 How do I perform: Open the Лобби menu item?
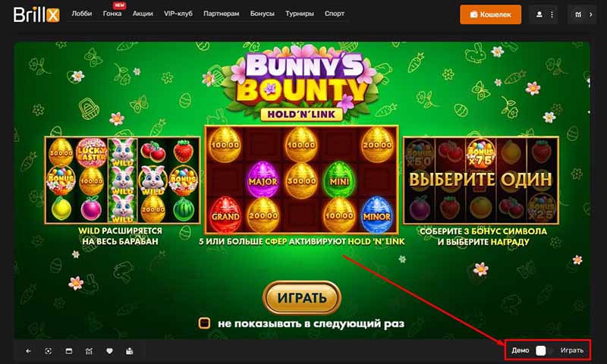click(82, 14)
